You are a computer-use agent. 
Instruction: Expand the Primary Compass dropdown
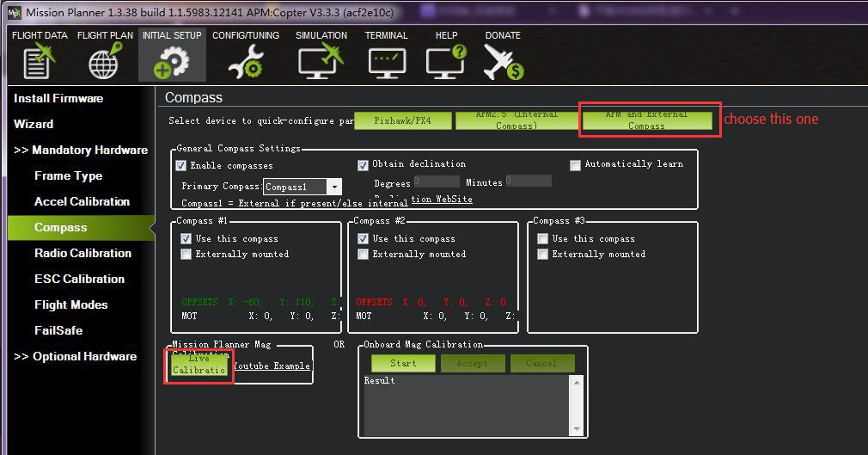click(x=334, y=187)
